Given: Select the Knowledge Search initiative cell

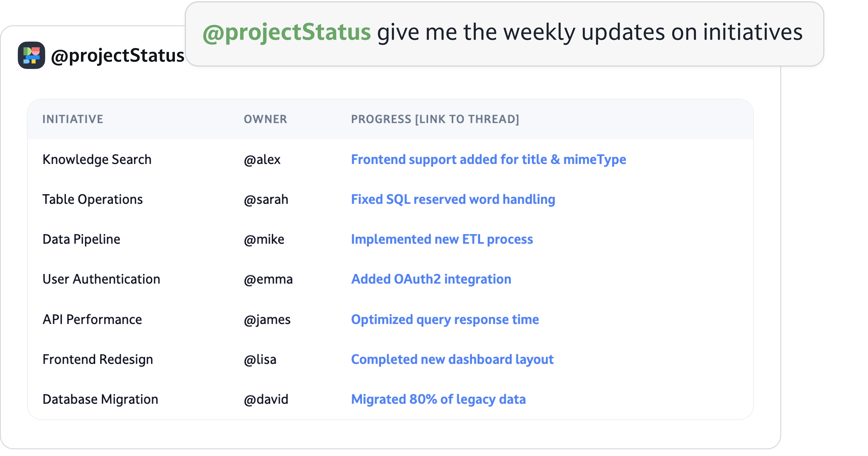Looking at the screenshot, I should [x=97, y=159].
